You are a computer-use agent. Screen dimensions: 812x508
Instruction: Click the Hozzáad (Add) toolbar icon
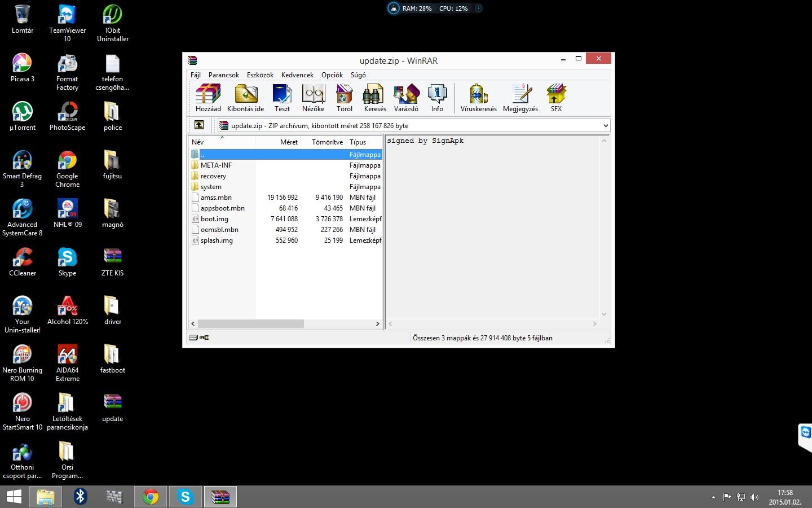point(208,98)
